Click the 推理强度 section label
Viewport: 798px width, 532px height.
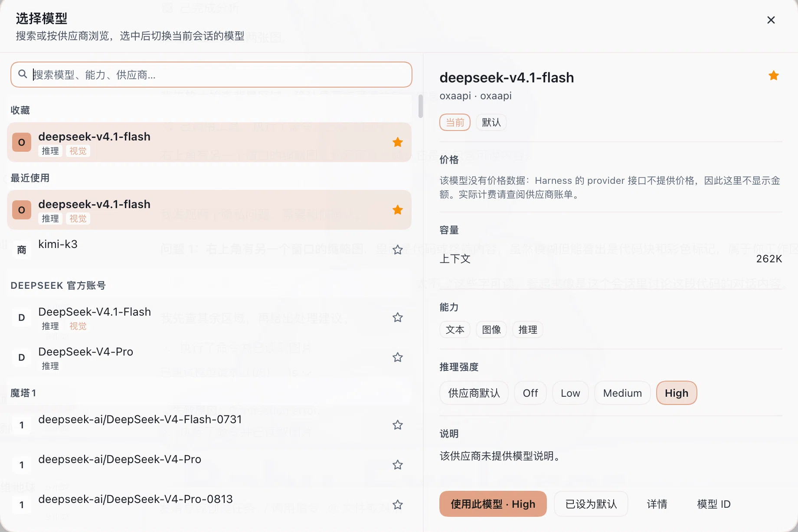[x=459, y=367]
